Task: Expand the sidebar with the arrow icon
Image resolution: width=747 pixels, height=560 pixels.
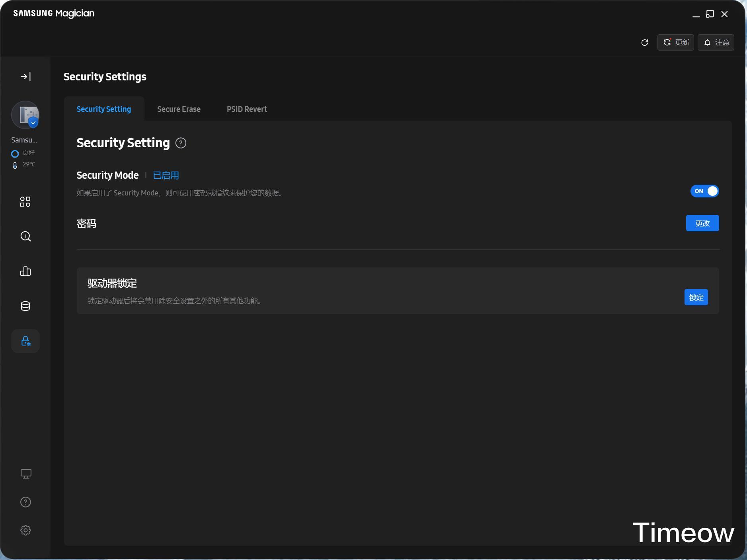Action: (x=25, y=76)
